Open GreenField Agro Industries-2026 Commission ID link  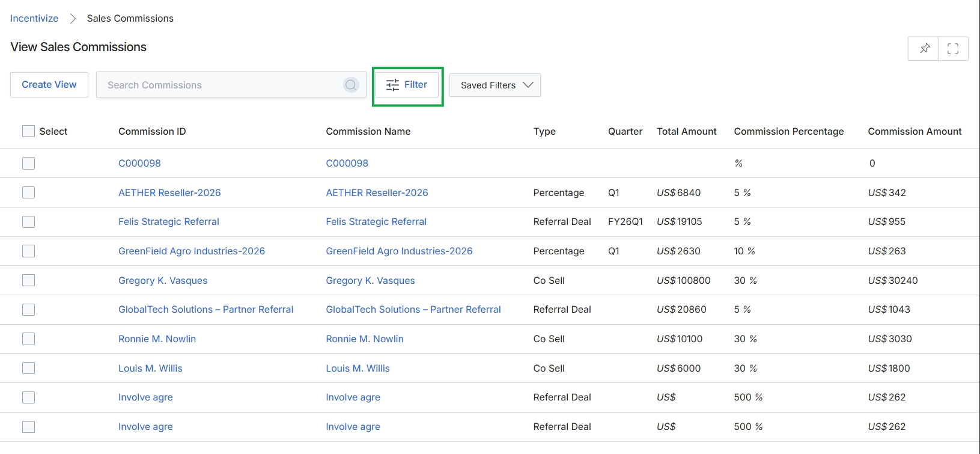(192, 251)
